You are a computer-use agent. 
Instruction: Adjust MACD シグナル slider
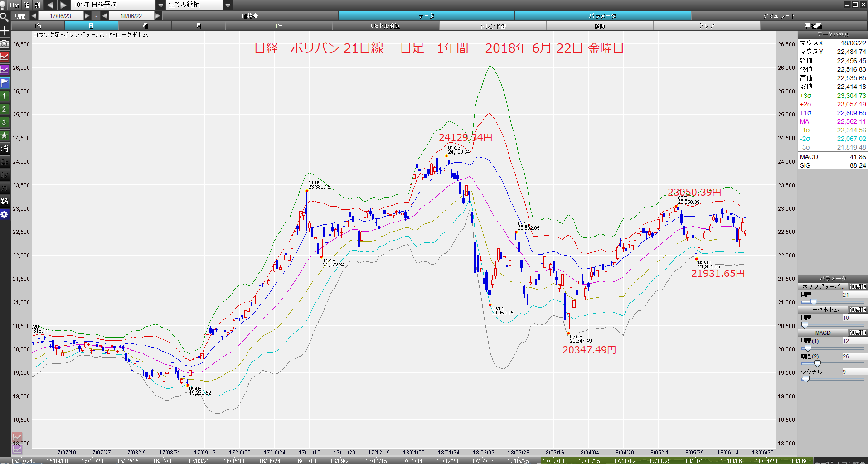[806, 379]
